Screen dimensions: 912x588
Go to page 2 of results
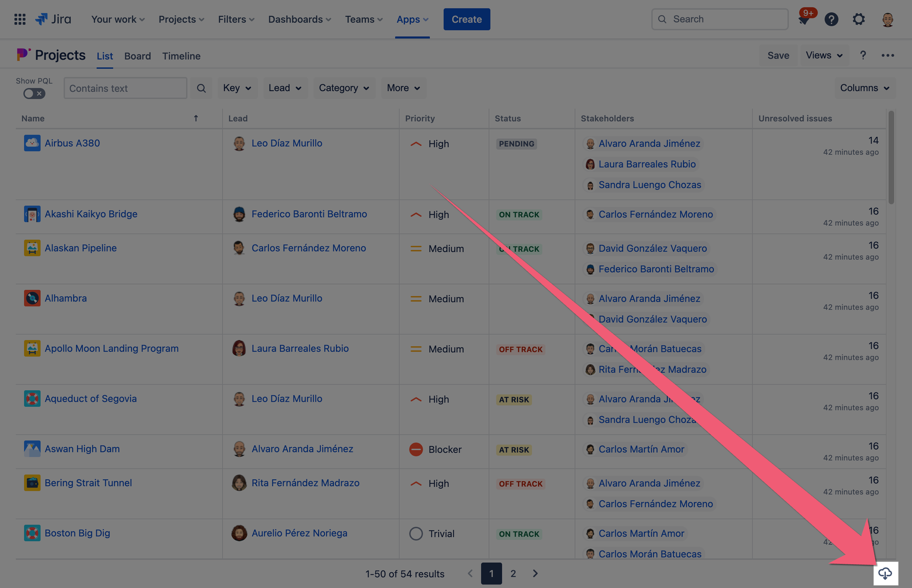click(x=513, y=573)
